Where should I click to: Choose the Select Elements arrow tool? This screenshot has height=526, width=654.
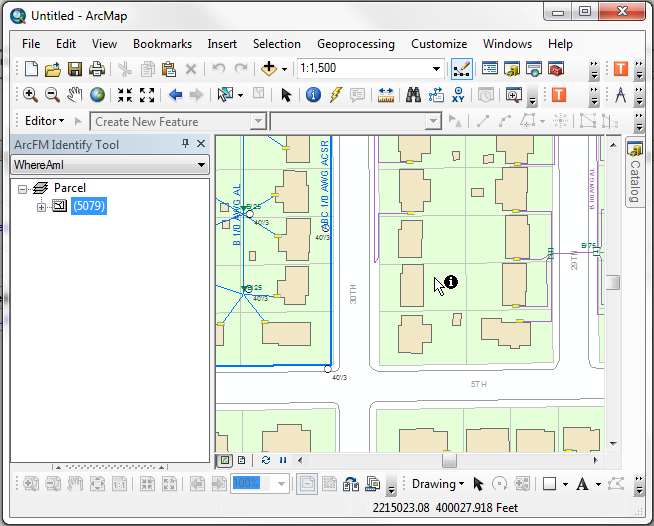(286, 95)
